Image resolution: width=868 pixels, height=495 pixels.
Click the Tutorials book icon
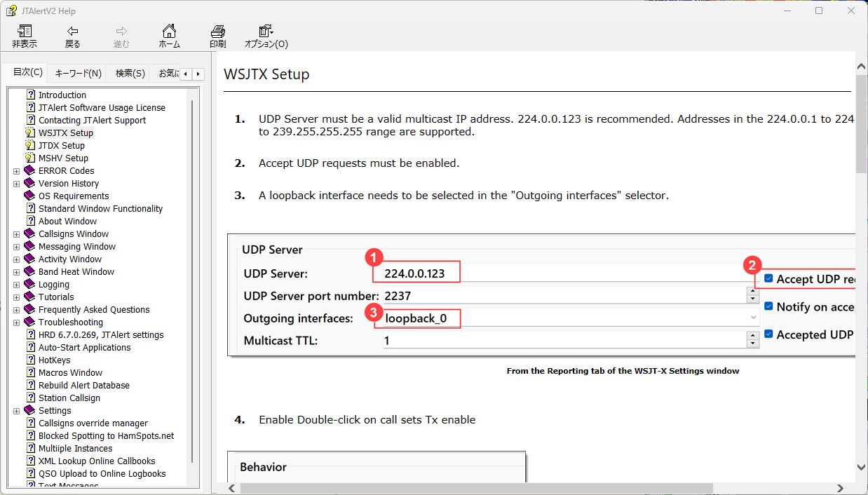(x=29, y=297)
